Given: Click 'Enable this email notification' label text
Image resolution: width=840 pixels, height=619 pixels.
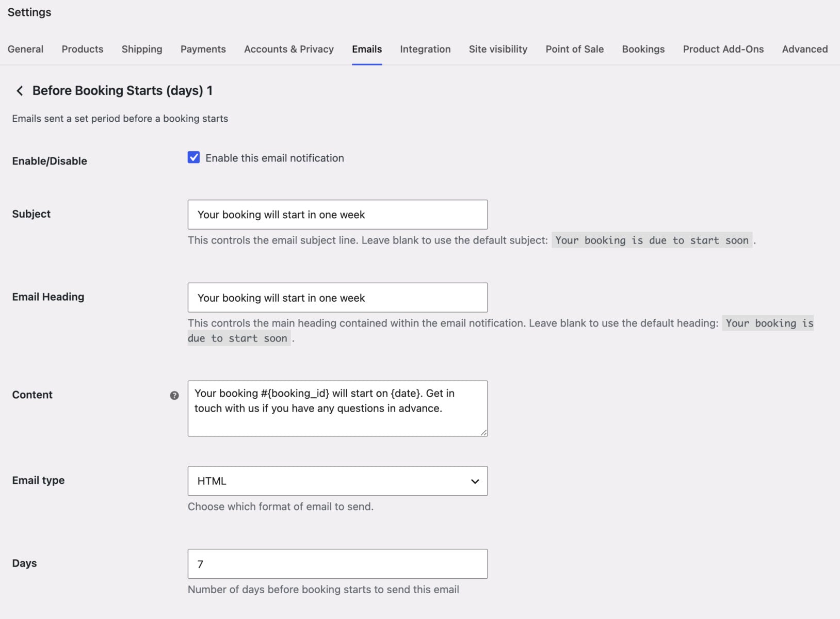Looking at the screenshot, I should [x=274, y=158].
